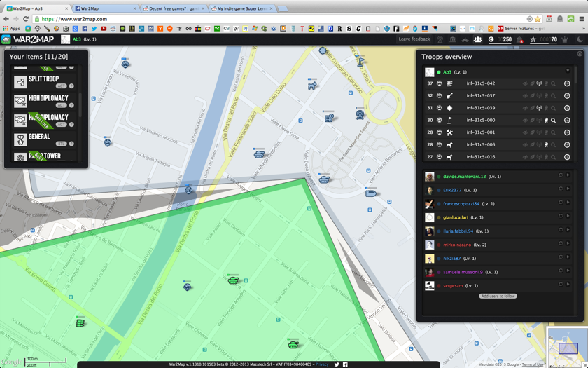Click the Twitter icon in the footer
The height and width of the screenshot is (368, 588).
[337, 364]
